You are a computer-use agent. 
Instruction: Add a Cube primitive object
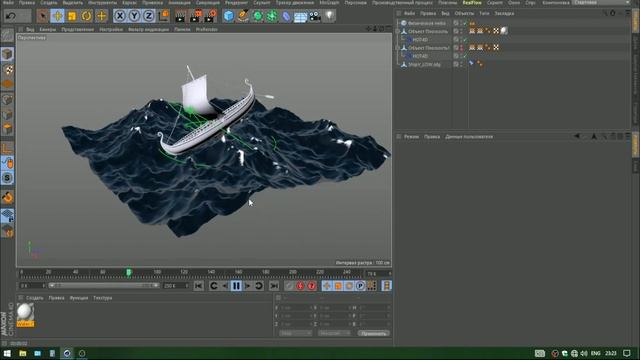229,16
